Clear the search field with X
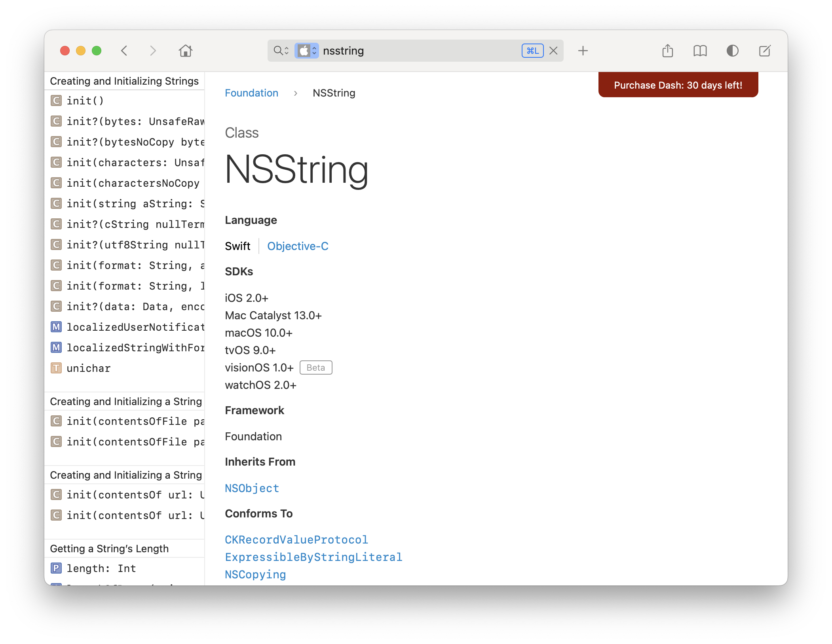This screenshot has height=644, width=832. click(x=553, y=51)
